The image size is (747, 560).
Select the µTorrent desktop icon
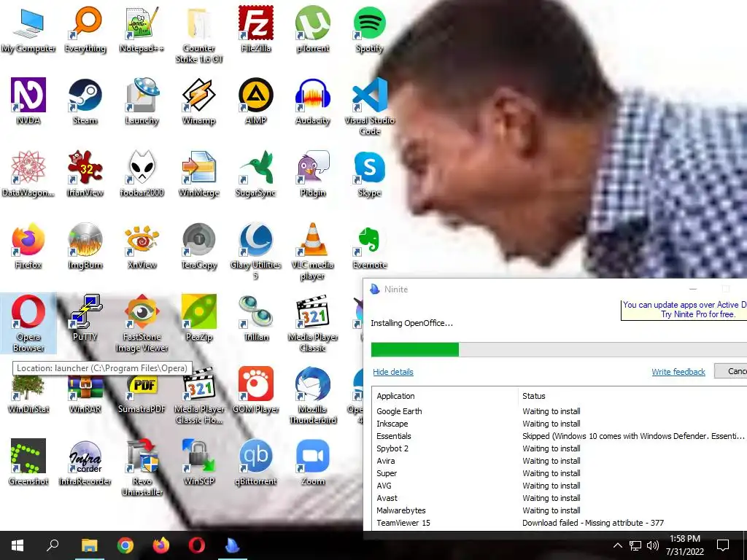click(312, 31)
